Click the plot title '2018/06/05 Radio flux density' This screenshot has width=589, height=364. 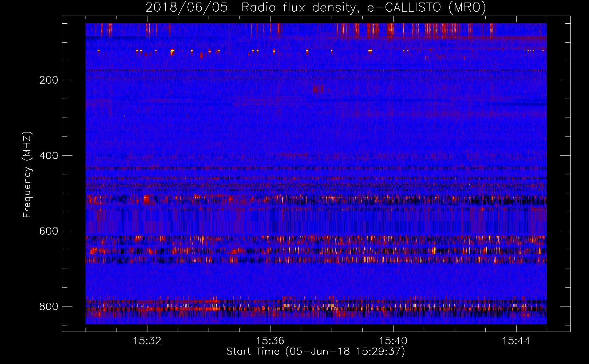click(x=316, y=7)
